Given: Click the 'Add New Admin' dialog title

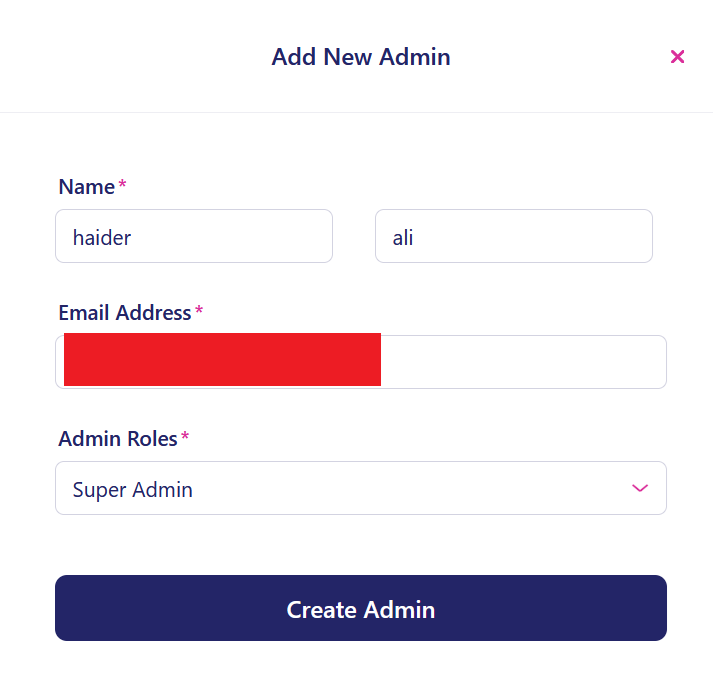Looking at the screenshot, I should point(361,57).
